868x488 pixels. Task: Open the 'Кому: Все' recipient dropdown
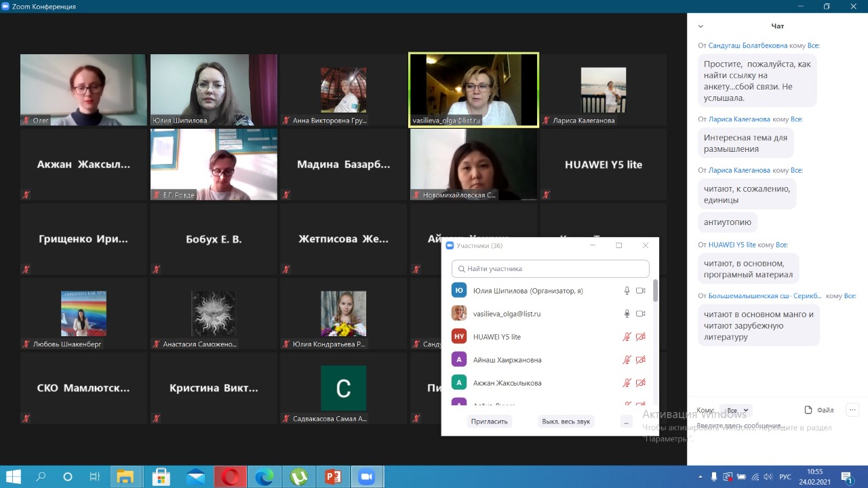click(736, 410)
